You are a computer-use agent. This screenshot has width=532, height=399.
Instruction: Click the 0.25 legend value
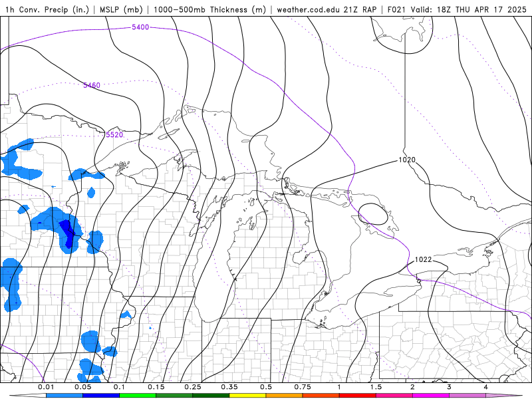[193, 387]
